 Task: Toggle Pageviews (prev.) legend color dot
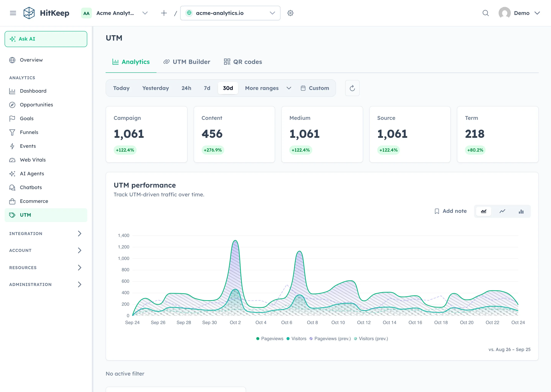(x=311, y=339)
